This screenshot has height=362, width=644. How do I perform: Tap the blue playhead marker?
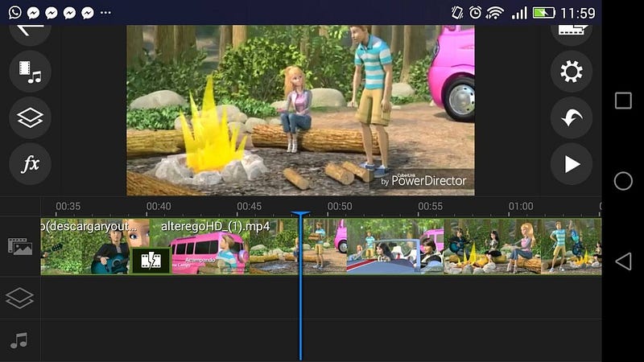click(x=300, y=286)
